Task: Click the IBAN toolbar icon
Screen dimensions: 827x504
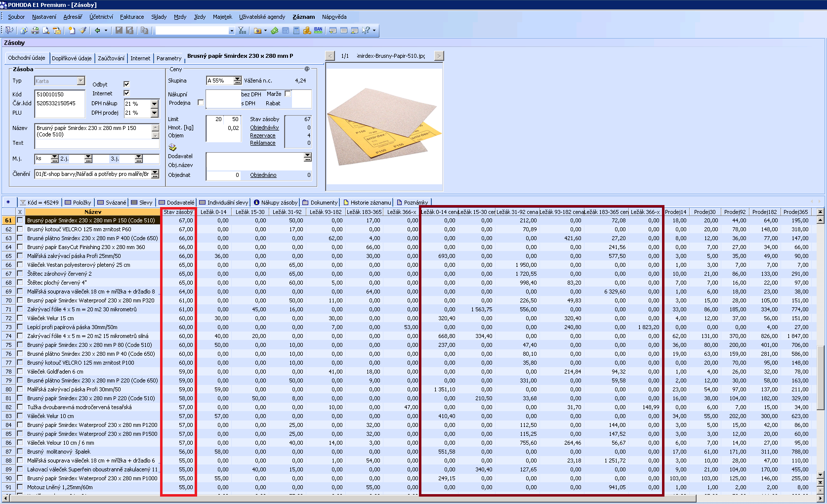Action: click(x=318, y=30)
